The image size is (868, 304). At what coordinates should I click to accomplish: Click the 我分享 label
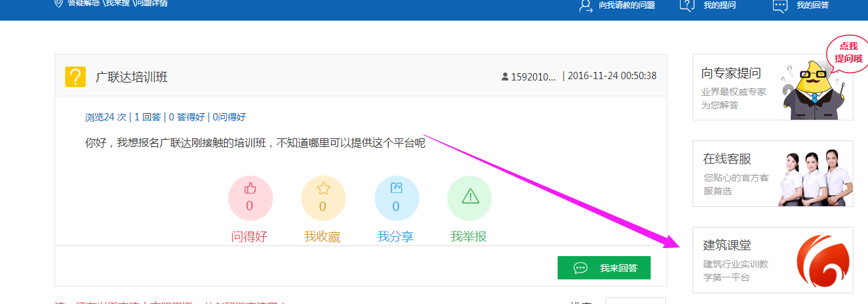click(395, 236)
